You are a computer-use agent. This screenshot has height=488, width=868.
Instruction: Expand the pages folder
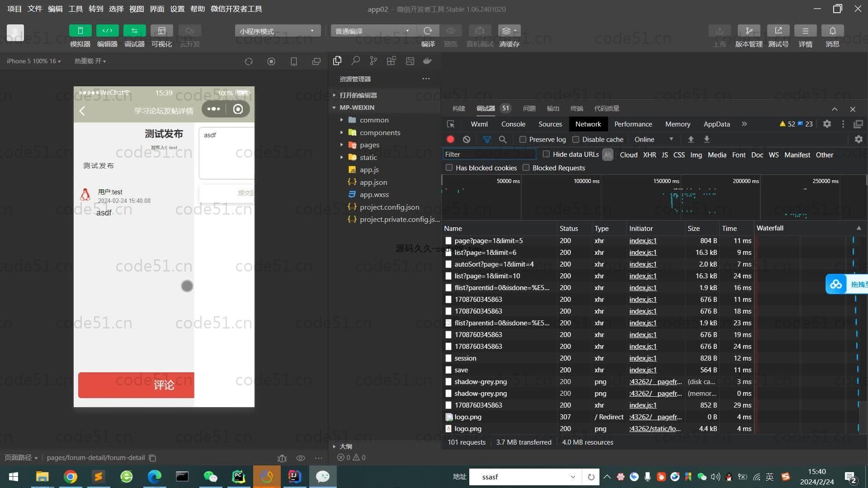(x=369, y=145)
